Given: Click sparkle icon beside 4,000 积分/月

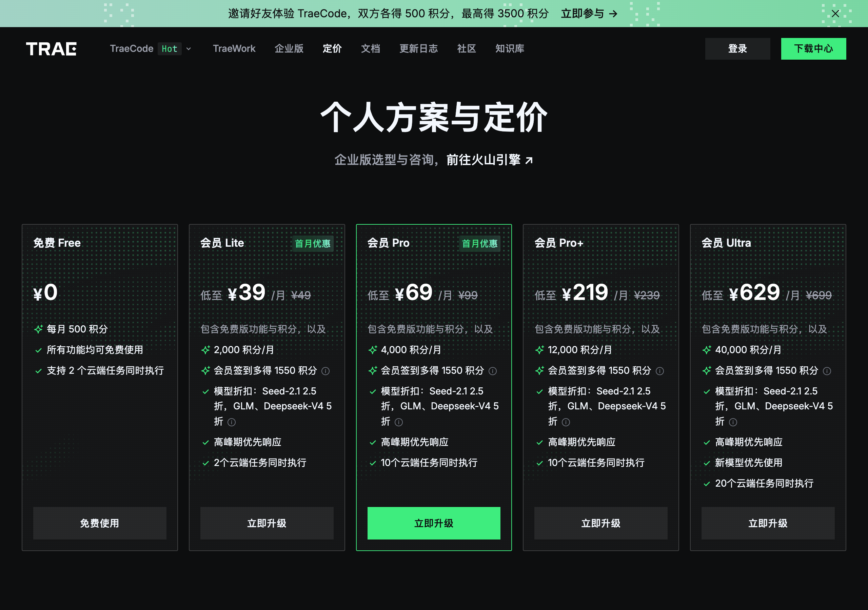Looking at the screenshot, I should (x=373, y=350).
